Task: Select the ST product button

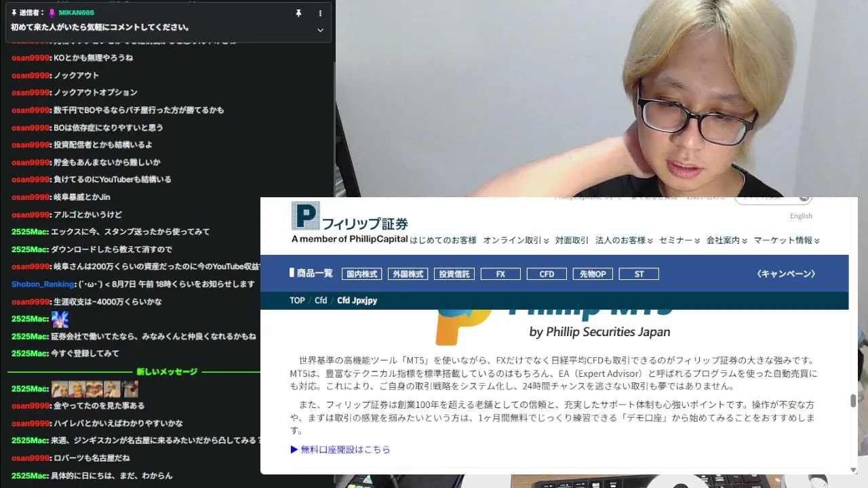Action: coord(639,274)
